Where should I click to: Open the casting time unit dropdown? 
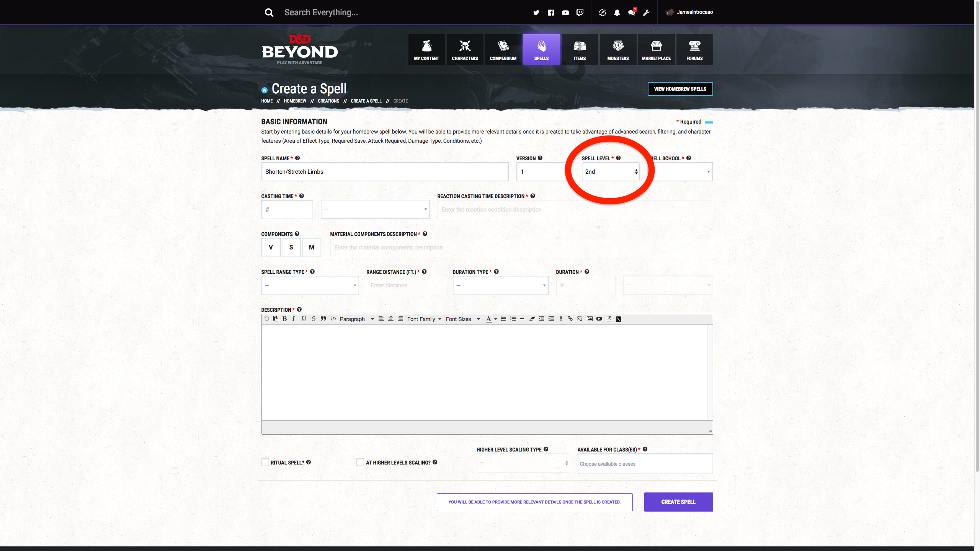tap(375, 209)
